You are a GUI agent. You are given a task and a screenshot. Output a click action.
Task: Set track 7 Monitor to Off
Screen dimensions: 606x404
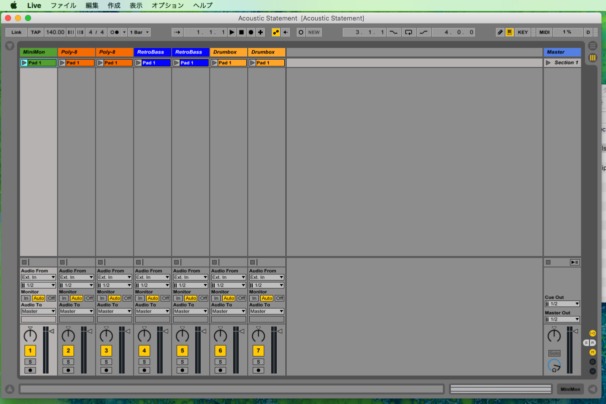[279, 298]
